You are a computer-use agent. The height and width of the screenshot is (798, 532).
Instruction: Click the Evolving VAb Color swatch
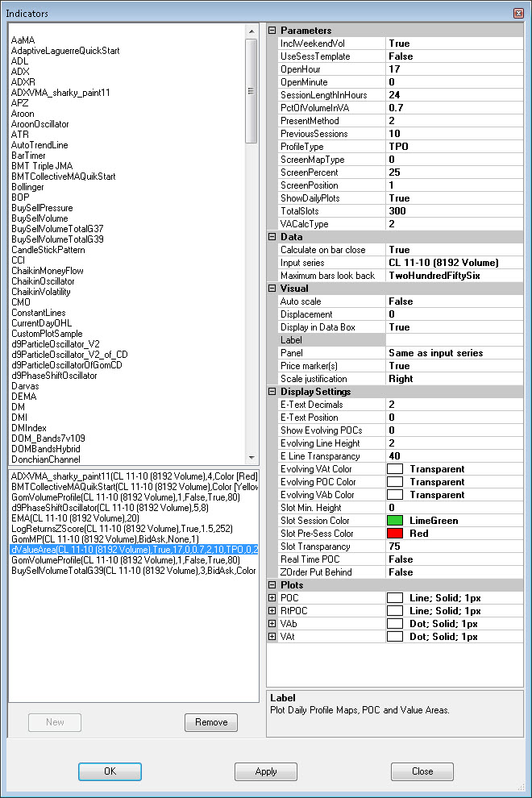pyautogui.click(x=395, y=495)
